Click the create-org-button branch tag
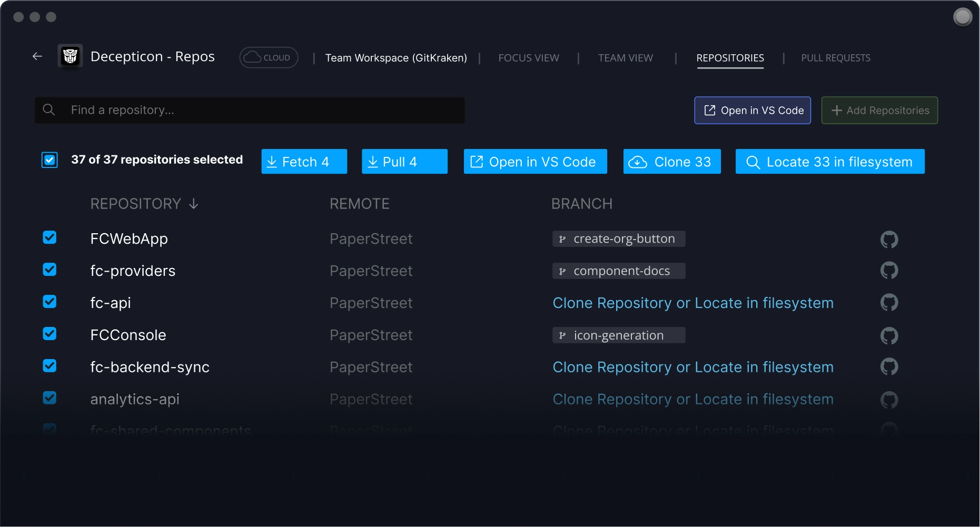Image resolution: width=980 pixels, height=527 pixels. [619, 239]
